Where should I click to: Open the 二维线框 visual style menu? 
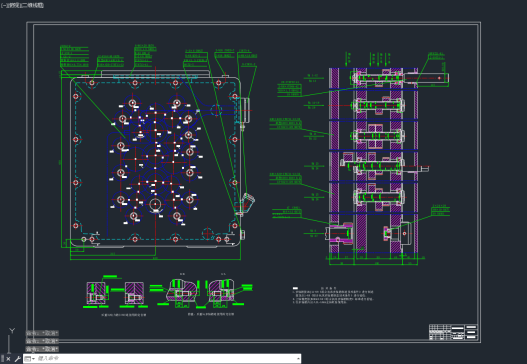point(32,5)
